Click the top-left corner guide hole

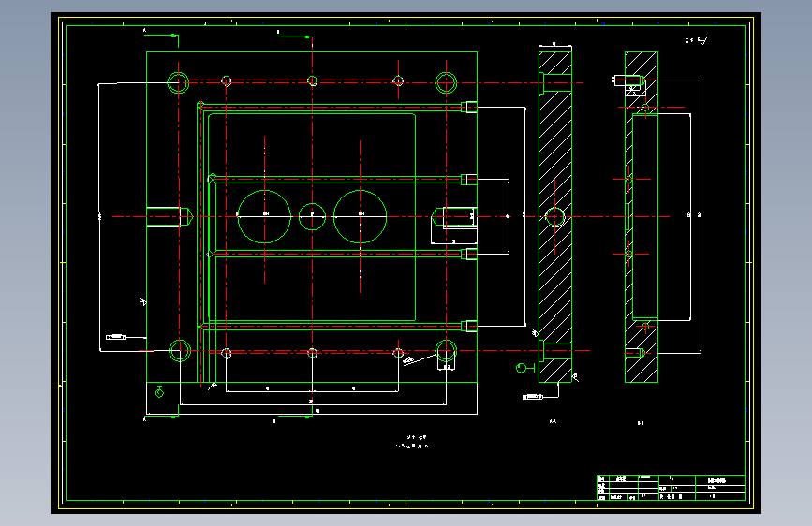click(179, 82)
